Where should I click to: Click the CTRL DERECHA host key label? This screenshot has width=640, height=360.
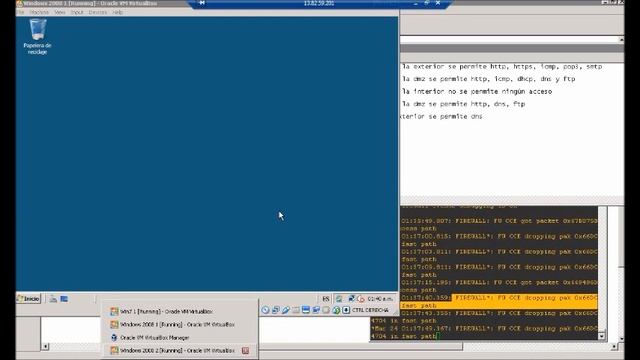point(370,310)
